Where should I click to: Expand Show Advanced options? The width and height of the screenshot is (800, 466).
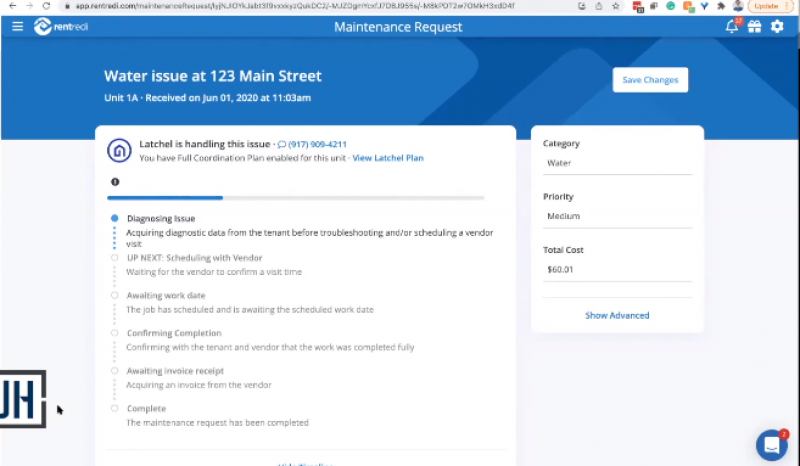coord(617,315)
